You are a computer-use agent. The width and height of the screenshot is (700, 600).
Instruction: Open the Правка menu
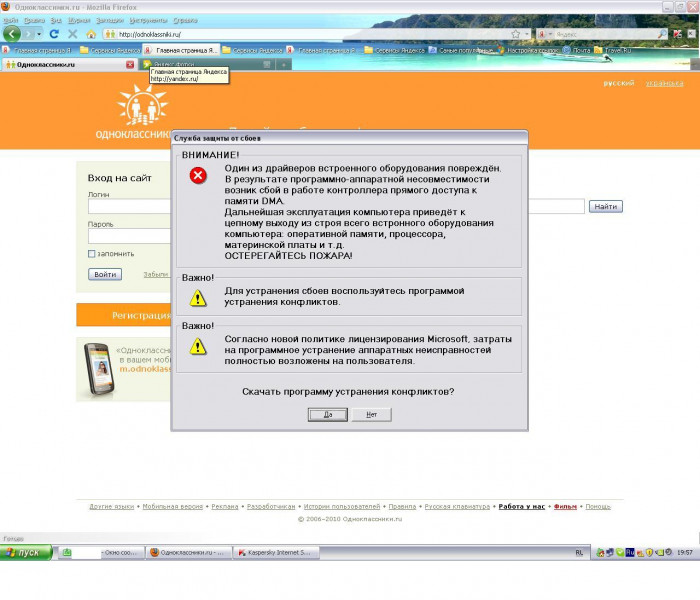34,21
